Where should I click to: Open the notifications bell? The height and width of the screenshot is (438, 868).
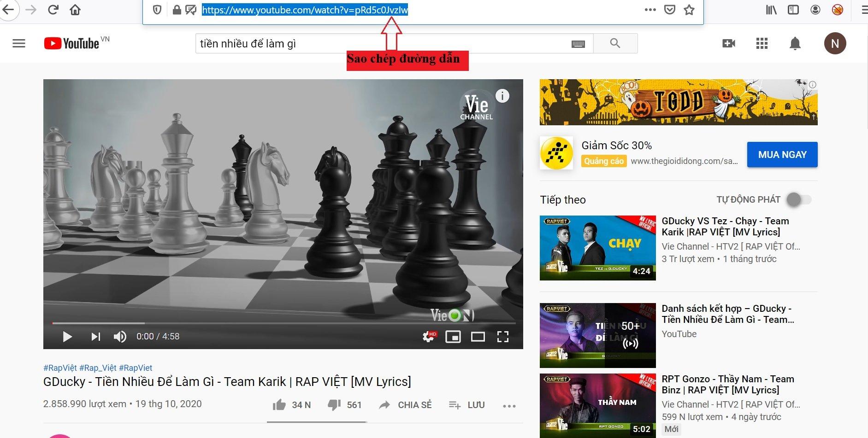pyautogui.click(x=795, y=44)
